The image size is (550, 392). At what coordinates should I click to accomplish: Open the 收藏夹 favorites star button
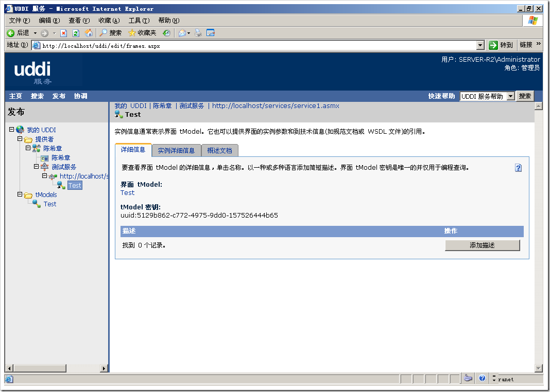142,33
